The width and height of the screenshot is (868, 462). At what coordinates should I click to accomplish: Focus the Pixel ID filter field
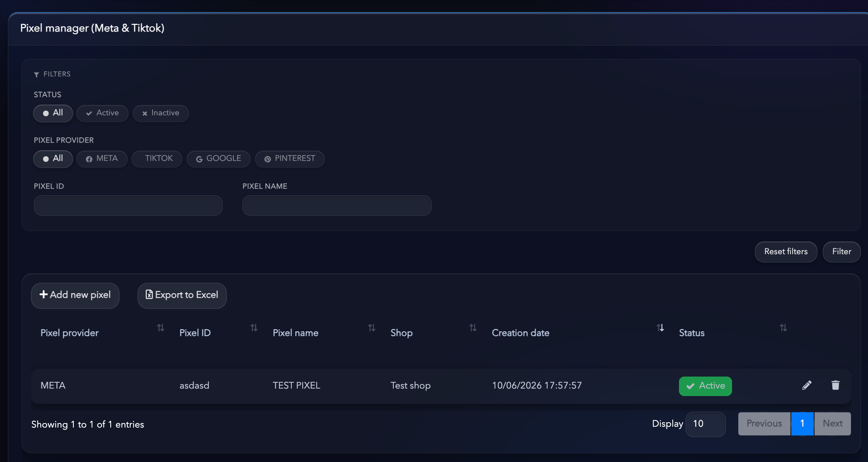tap(128, 206)
